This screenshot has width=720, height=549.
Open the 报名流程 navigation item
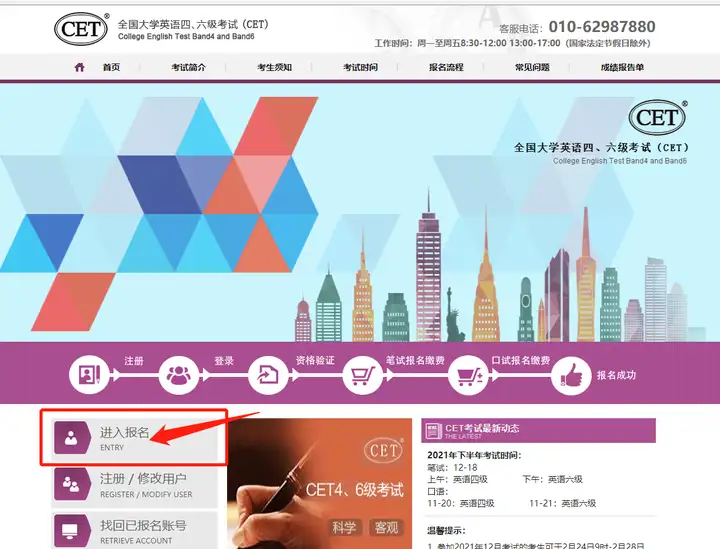click(x=446, y=67)
